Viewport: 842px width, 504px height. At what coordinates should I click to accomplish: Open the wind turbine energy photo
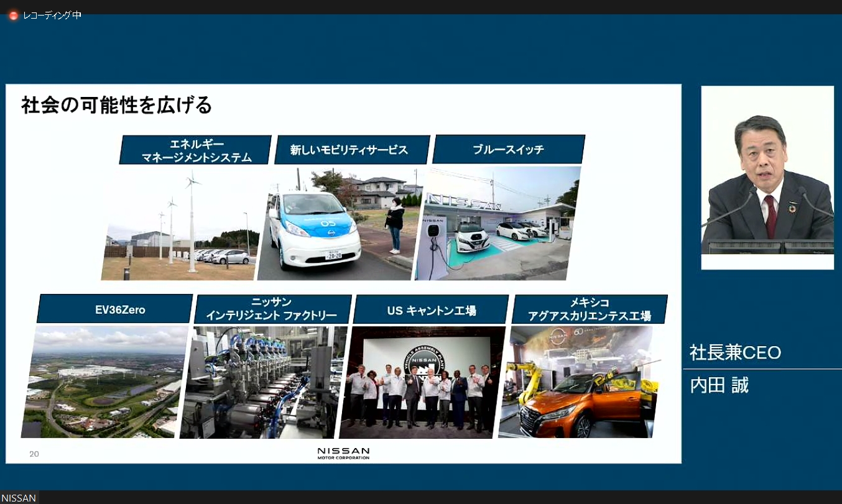[178, 224]
